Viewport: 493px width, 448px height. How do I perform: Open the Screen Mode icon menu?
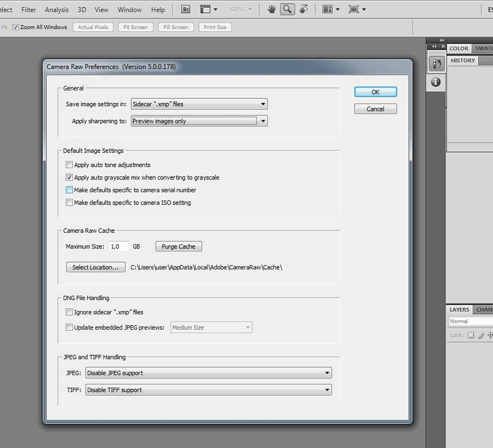pyautogui.click(x=357, y=9)
